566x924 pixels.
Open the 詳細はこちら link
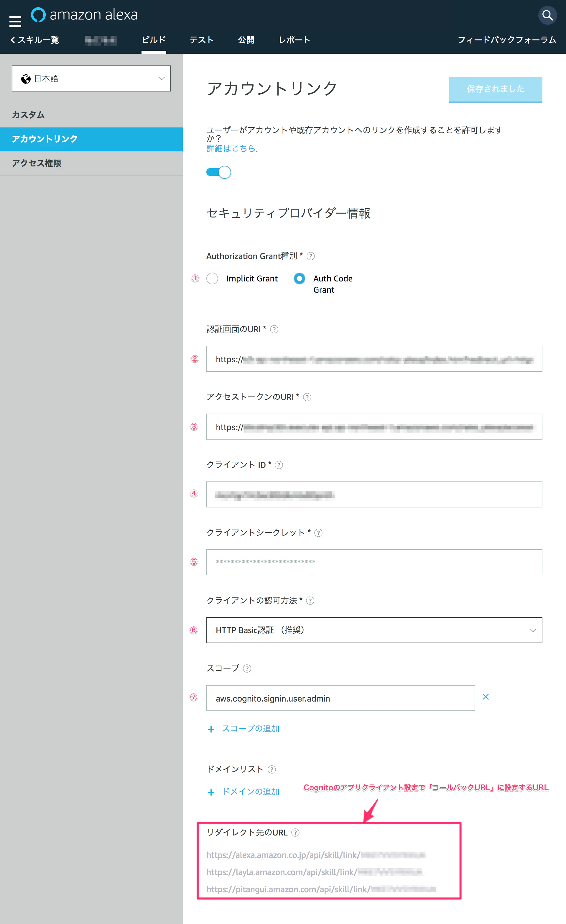[x=231, y=148]
